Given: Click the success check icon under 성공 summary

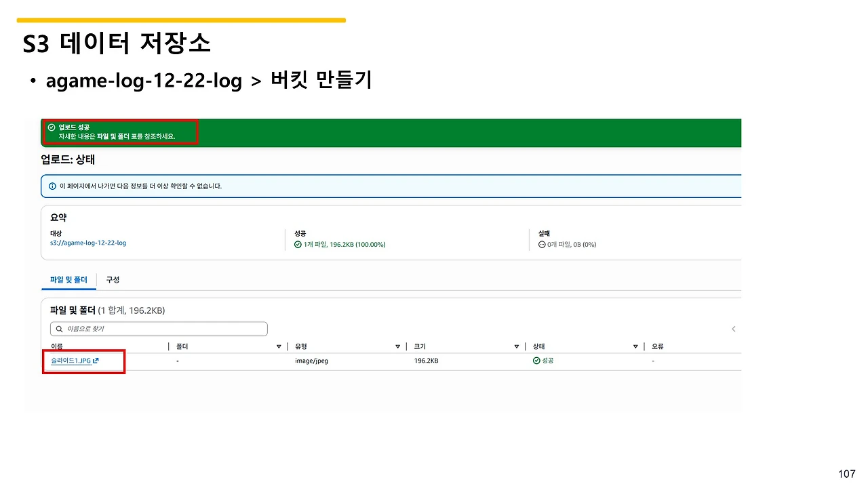Looking at the screenshot, I should tap(297, 245).
